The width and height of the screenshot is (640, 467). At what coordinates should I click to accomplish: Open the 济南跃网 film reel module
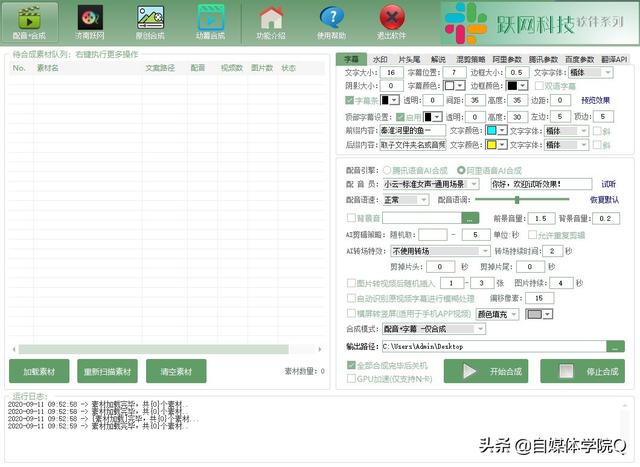click(x=90, y=22)
